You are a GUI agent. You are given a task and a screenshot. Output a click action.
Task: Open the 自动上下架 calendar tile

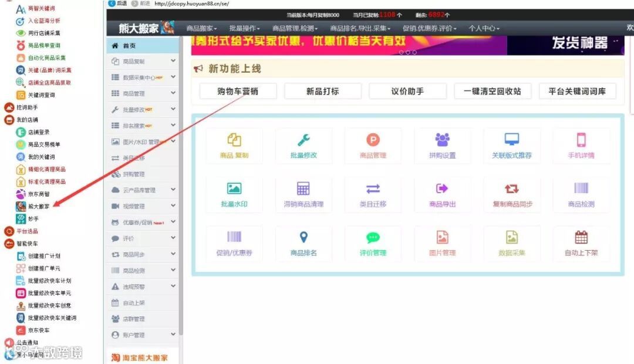coord(581,243)
